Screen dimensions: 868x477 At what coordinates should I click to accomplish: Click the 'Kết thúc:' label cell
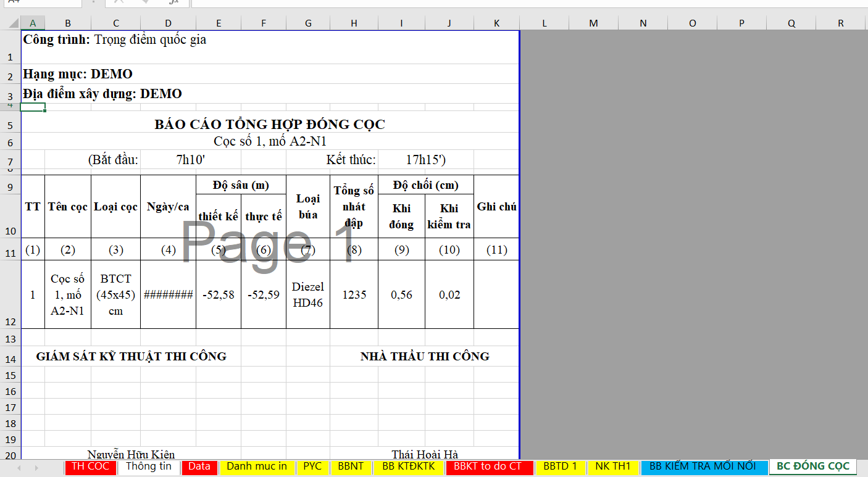[351, 160]
